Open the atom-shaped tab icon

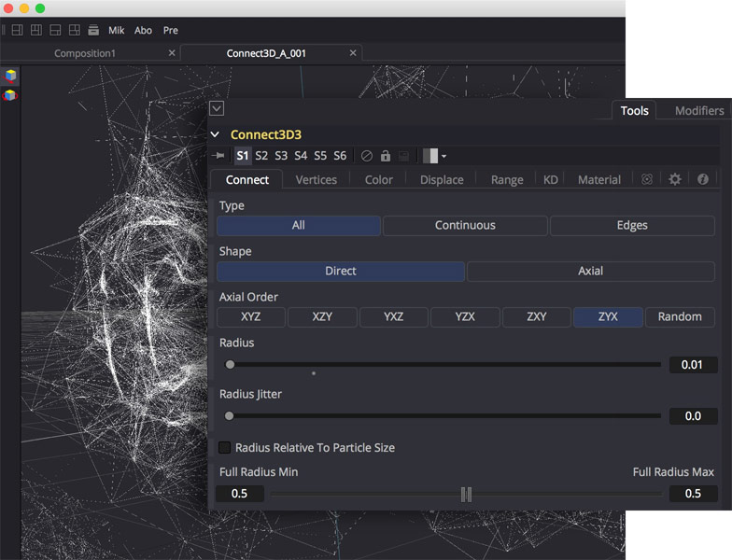click(x=647, y=179)
